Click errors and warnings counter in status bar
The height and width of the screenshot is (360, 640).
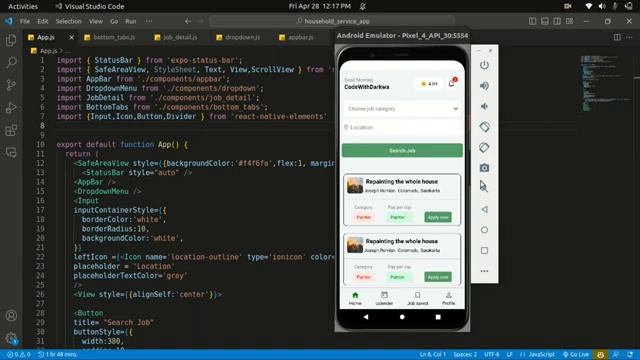click(19, 354)
